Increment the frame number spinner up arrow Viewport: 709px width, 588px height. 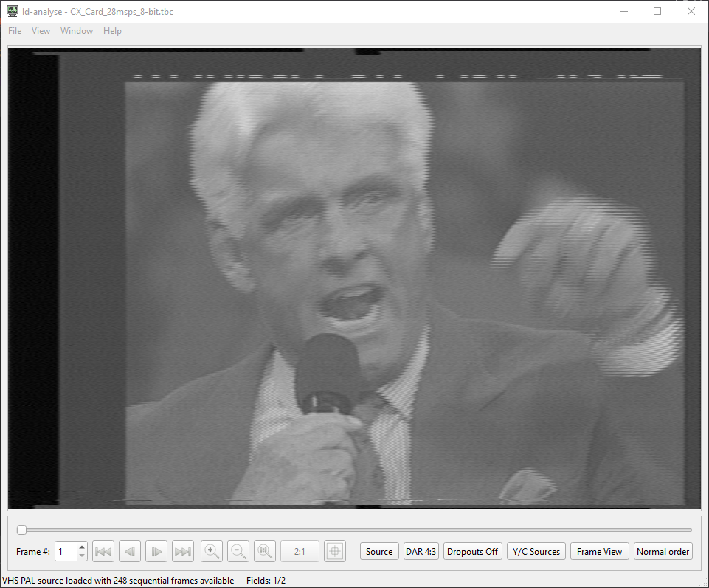click(82, 547)
